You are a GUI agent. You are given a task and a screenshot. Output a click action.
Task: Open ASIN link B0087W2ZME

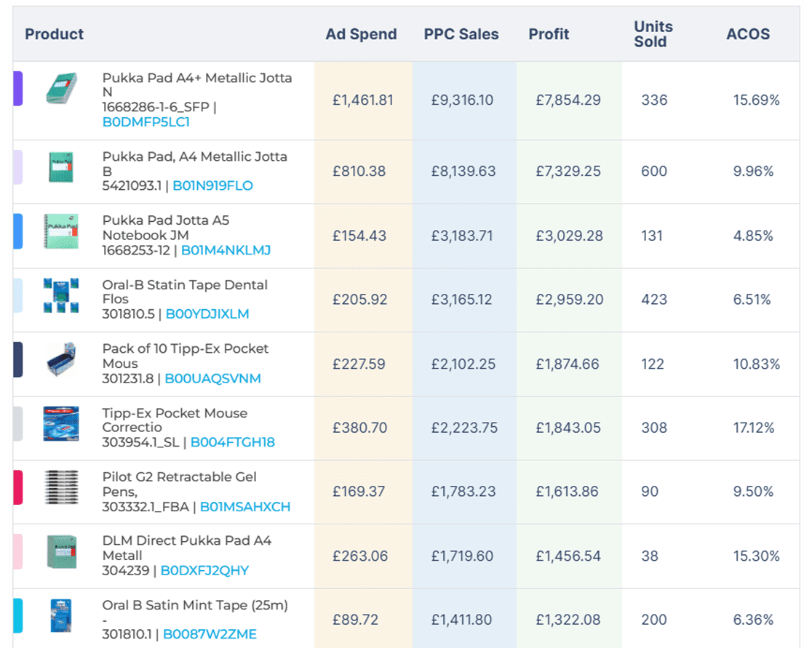pos(210,634)
